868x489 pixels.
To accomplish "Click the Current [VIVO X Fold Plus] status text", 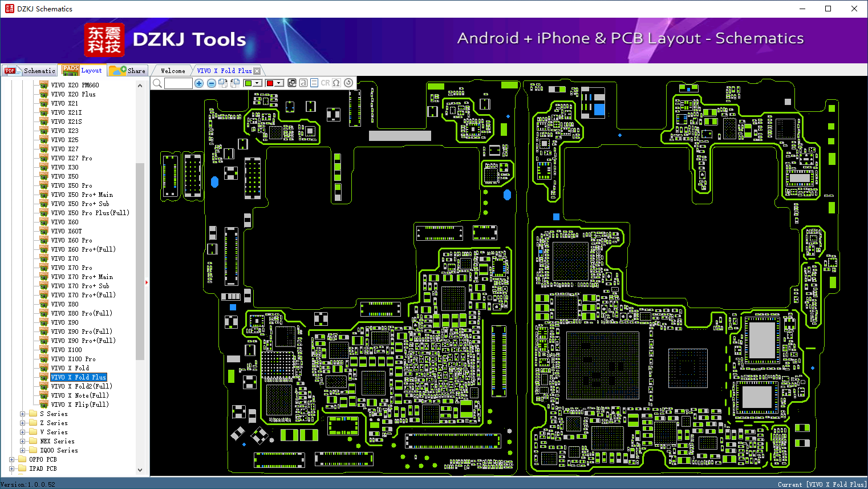I will [821, 484].
